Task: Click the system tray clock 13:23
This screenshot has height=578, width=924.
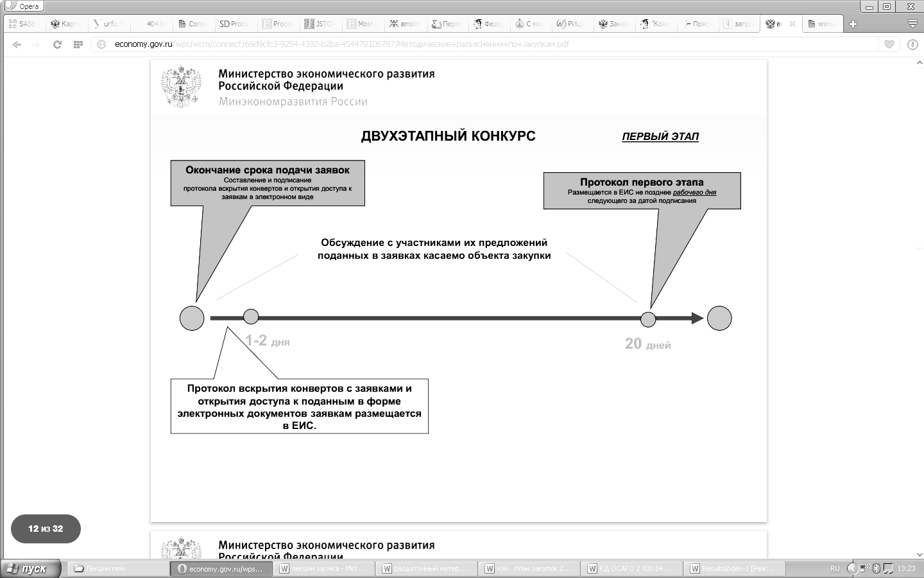Action: click(906, 568)
